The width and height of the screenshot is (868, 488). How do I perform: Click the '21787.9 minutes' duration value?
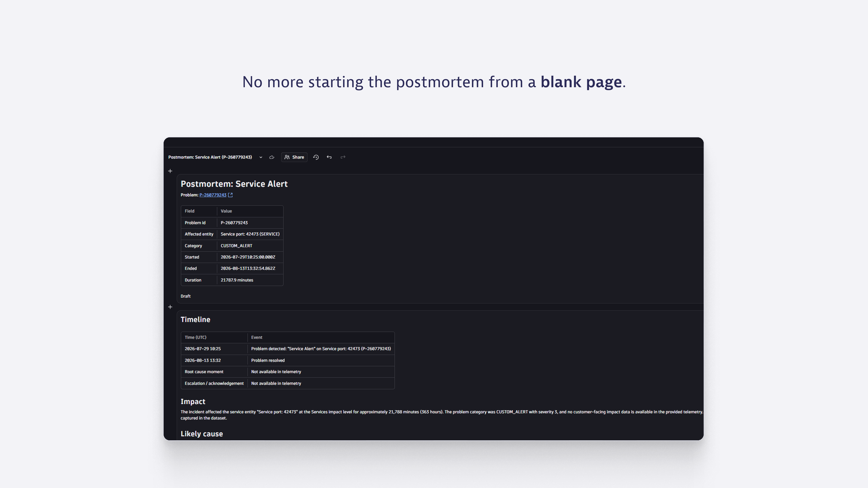point(237,280)
